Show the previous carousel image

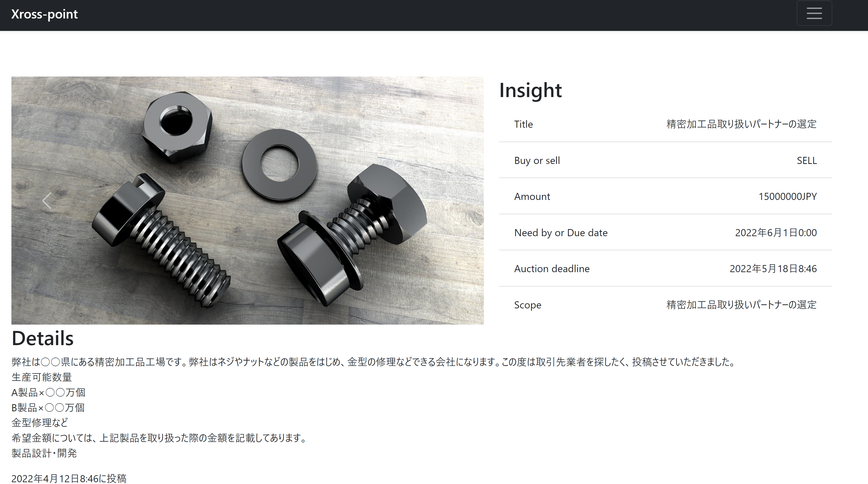click(x=47, y=201)
